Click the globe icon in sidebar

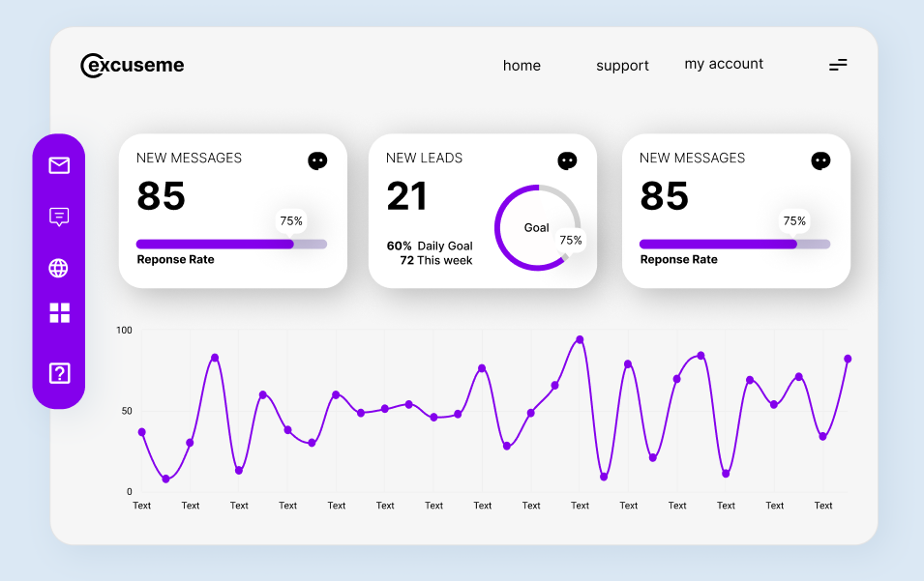pos(59,268)
